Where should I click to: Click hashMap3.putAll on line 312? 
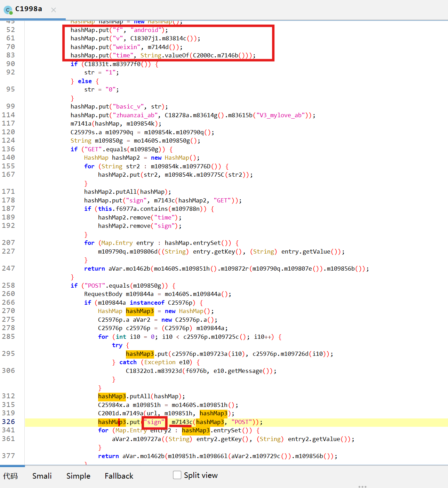[x=124, y=397]
